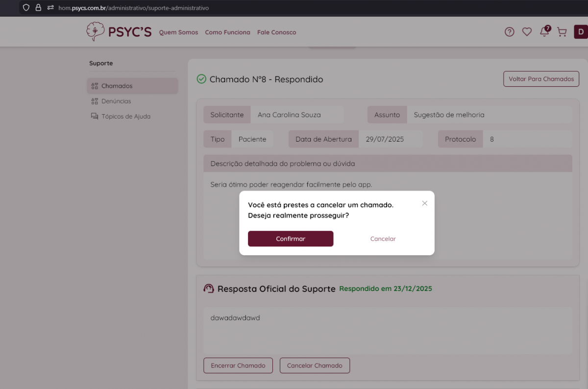Click the site permissions icon in address bar
Screen dimensions: 588x389
pos(50,8)
